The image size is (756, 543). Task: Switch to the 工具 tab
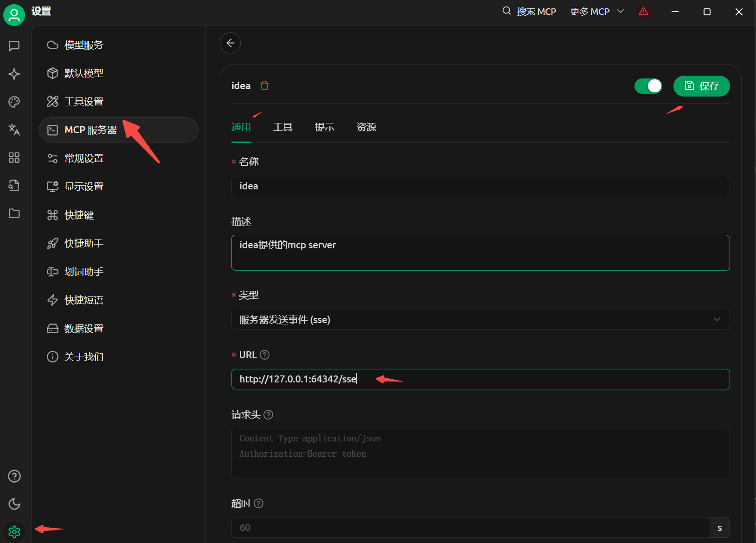coord(283,128)
